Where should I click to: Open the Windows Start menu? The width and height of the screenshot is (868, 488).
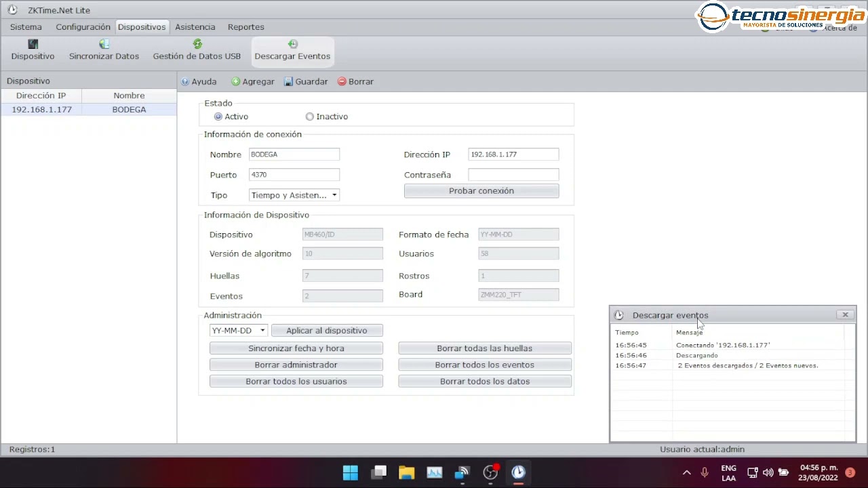tap(351, 472)
